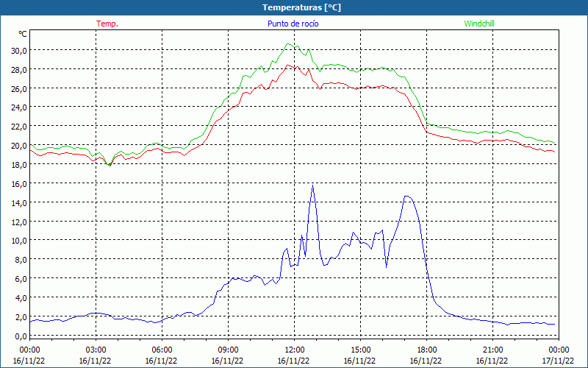Click the '03:00' time axis label
The height and width of the screenshot is (368, 588).
(x=96, y=350)
